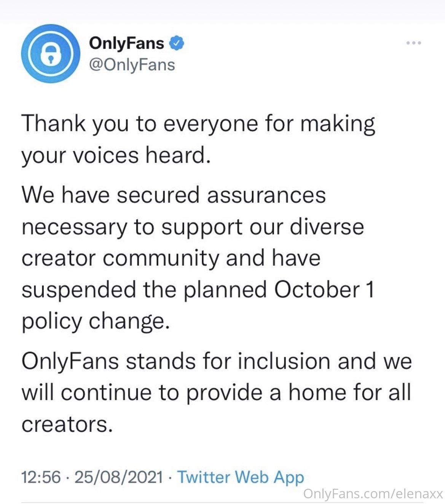
Task: Click the 12:56 timestamp
Action: click(41, 477)
